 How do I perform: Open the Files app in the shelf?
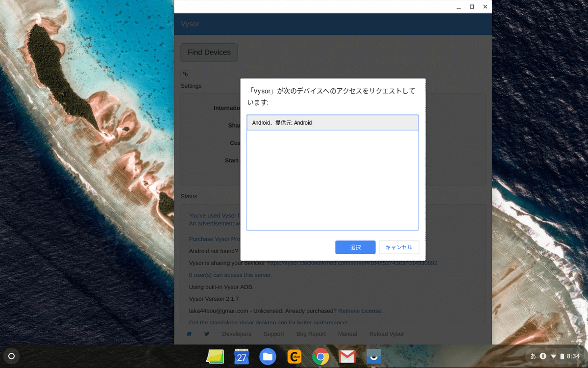268,356
